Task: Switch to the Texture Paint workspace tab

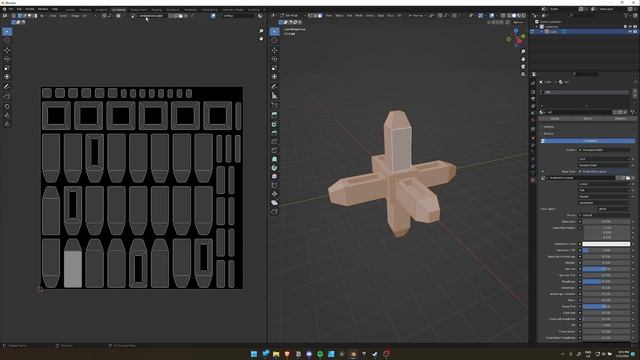Action: point(138,9)
